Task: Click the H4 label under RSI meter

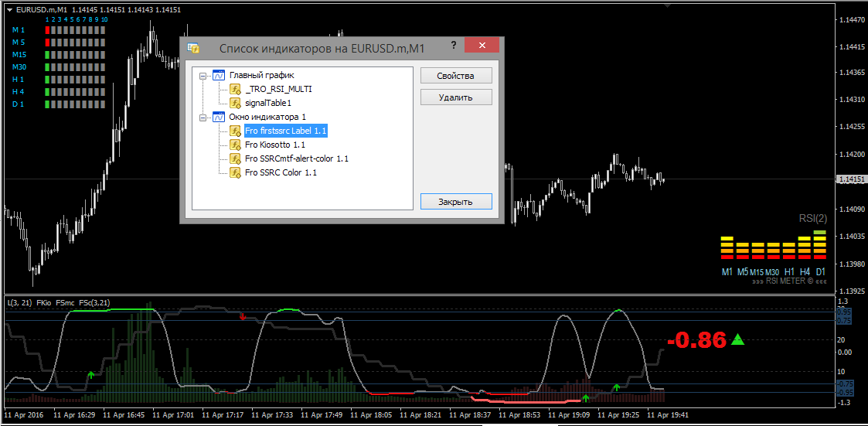Action: coord(805,272)
